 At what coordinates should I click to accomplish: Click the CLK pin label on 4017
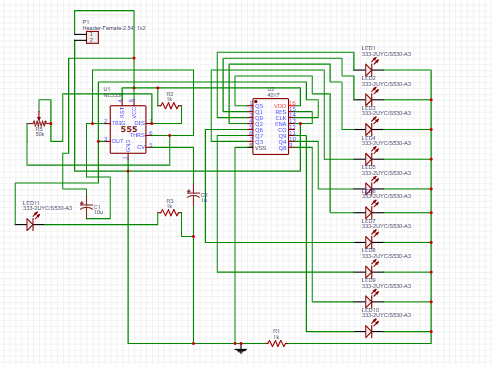point(281,118)
